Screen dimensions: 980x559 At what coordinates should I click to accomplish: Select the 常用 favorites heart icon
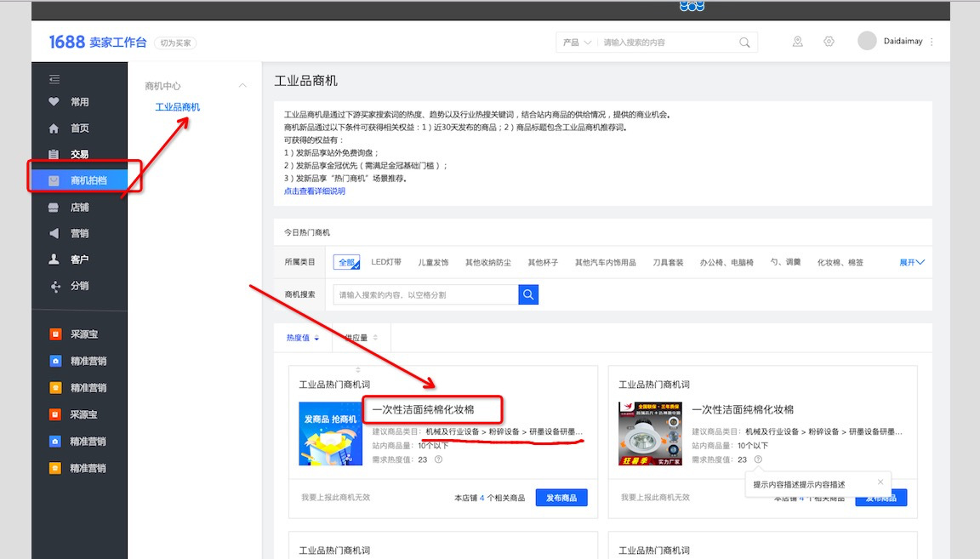point(53,101)
